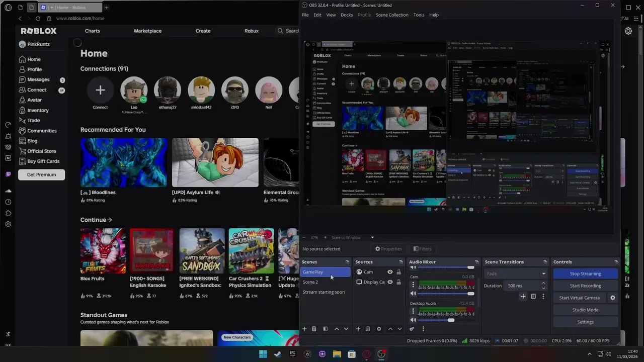The height and width of the screenshot is (362, 644).
Task: Open transition properties three-dot menu
Action: tap(543, 297)
